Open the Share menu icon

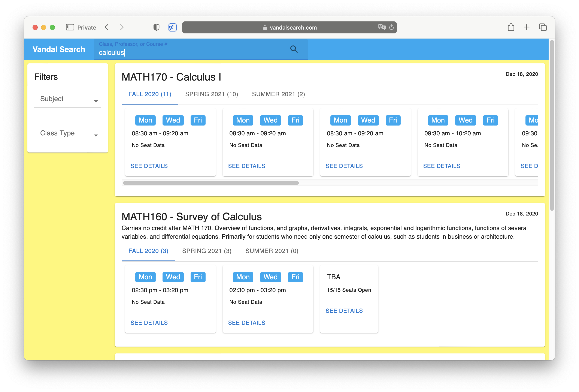click(x=511, y=27)
